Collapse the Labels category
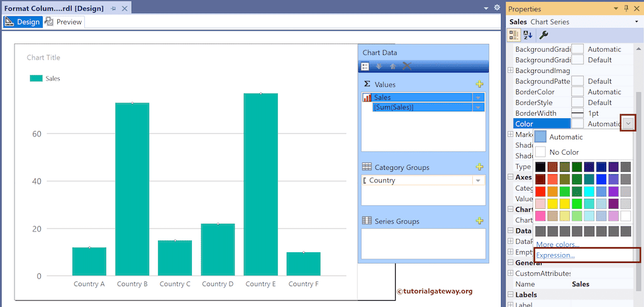644x307 pixels. click(x=511, y=294)
